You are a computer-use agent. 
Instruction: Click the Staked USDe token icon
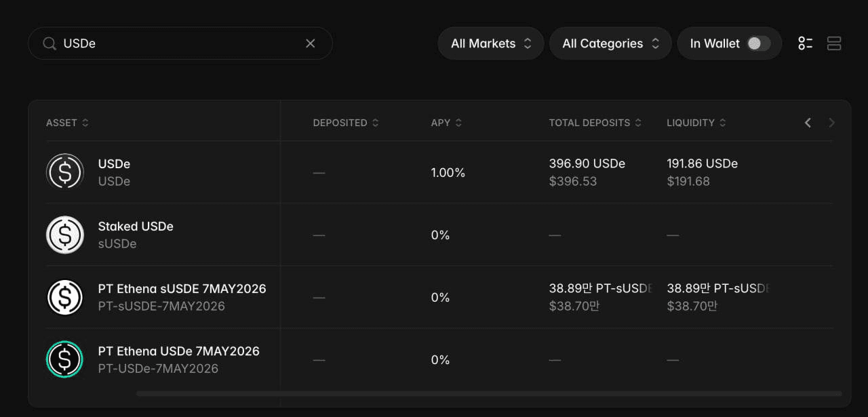point(64,234)
